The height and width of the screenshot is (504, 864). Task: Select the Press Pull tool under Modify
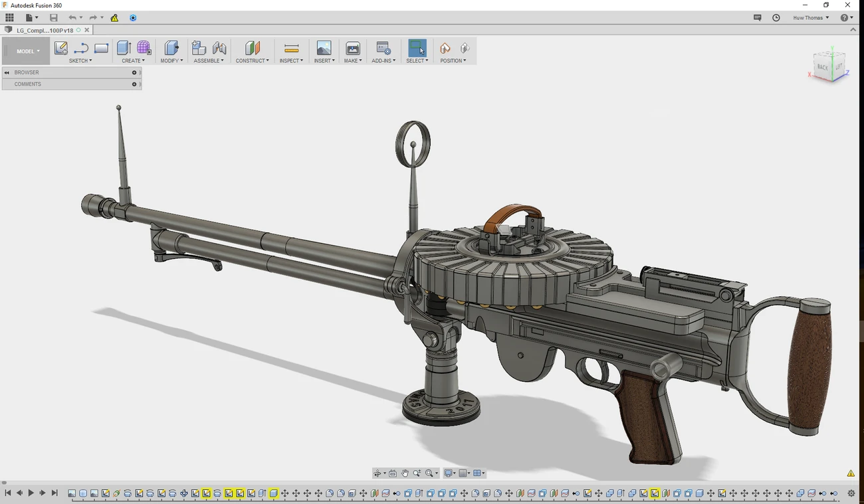(x=171, y=48)
